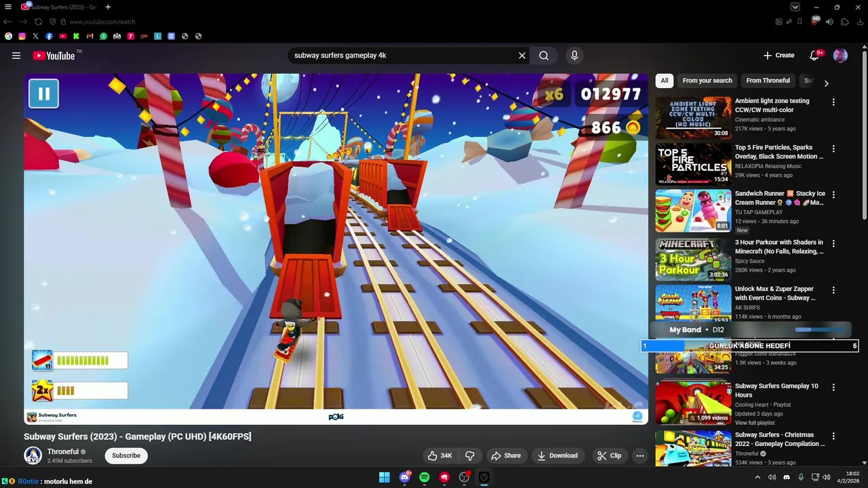The width and height of the screenshot is (868, 488).
Task: Open options for Sandwich Runner video
Action: [833, 195]
